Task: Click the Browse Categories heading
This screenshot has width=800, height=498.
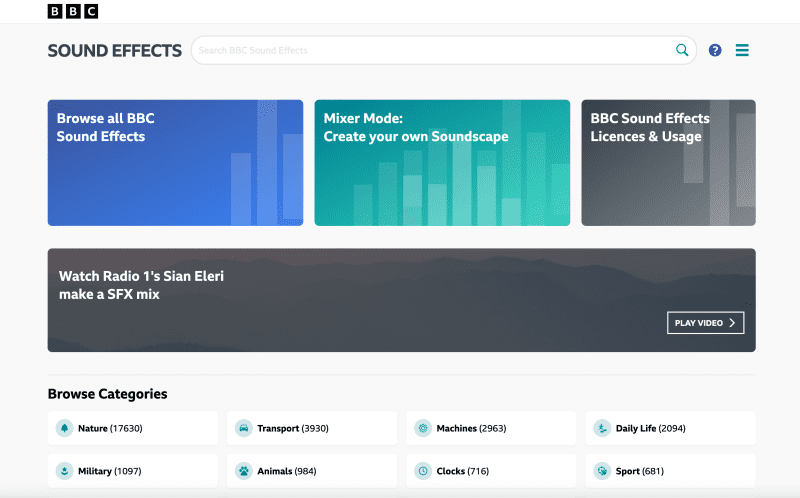Action: 108,394
